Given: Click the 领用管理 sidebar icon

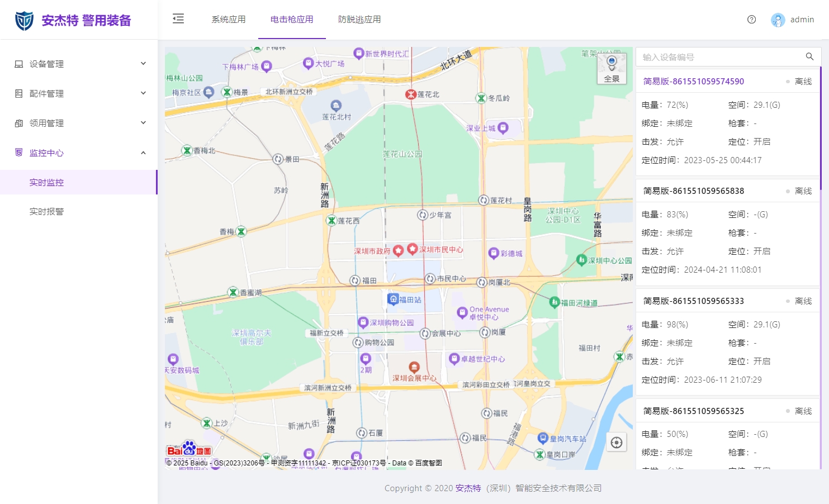Looking at the screenshot, I should point(19,123).
